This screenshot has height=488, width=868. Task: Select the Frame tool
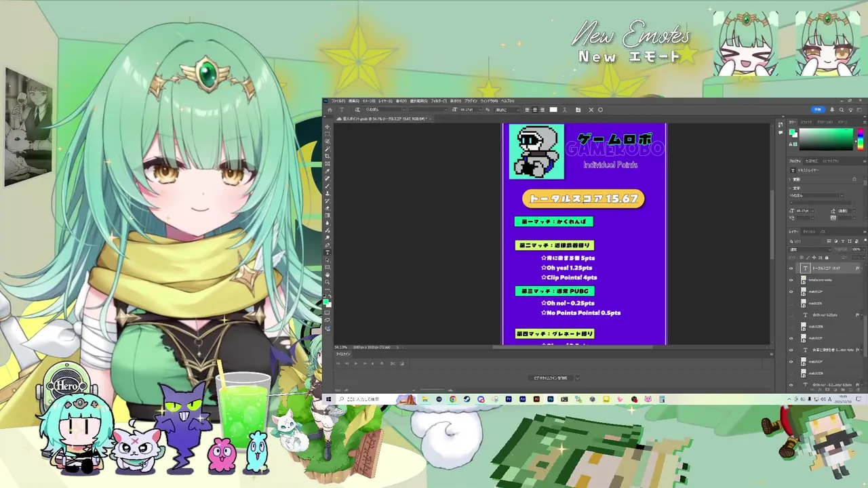328,163
